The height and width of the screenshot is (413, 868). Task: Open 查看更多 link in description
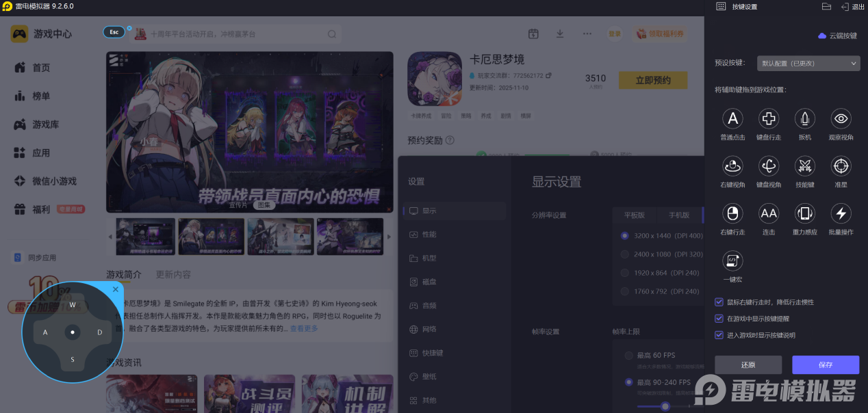(x=304, y=329)
